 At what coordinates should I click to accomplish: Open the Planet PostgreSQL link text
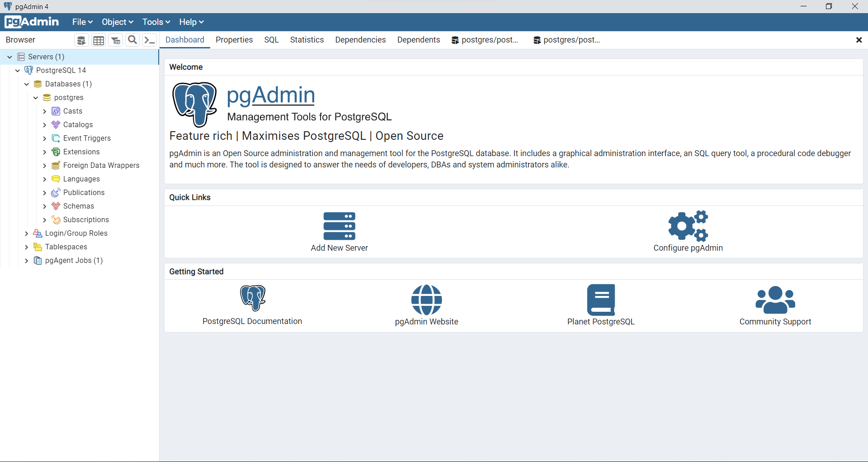pyautogui.click(x=601, y=322)
